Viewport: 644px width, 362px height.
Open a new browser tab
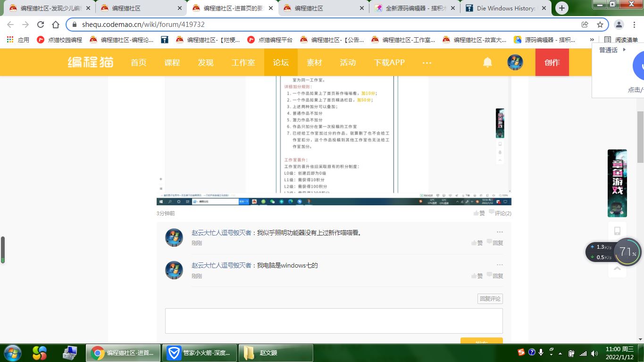(561, 8)
